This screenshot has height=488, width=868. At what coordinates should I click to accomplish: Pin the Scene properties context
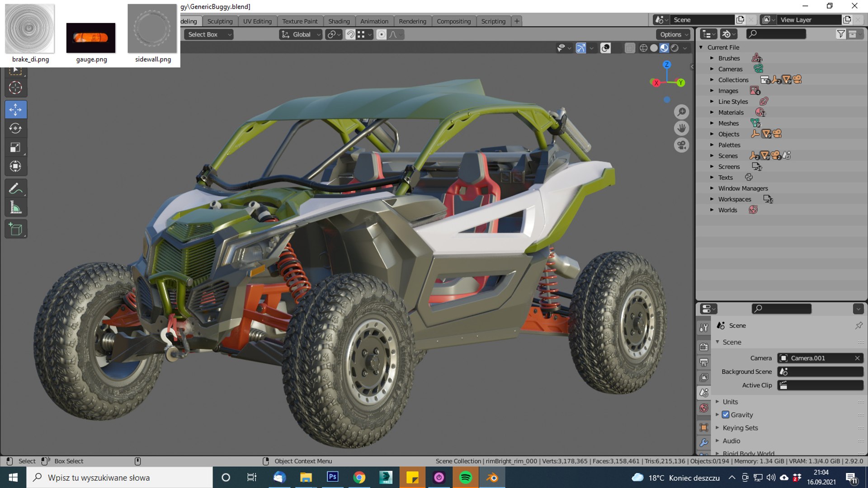859,325
